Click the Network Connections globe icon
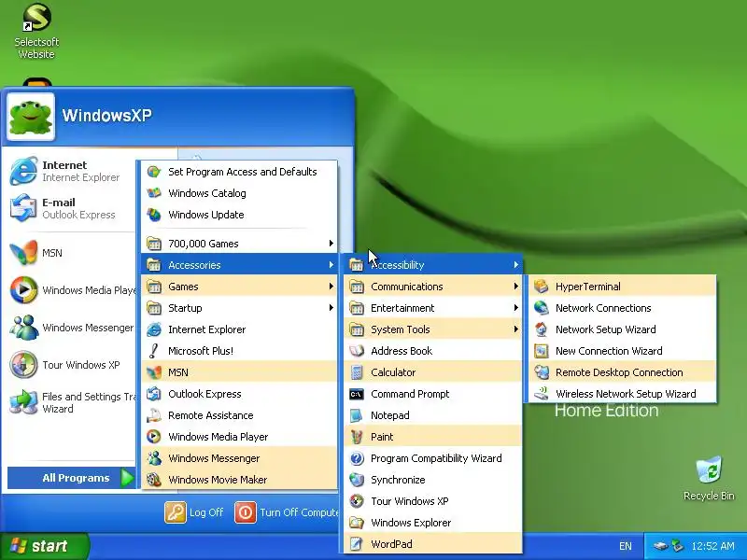The height and width of the screenshot is (560, 747). tap(542, 308)
